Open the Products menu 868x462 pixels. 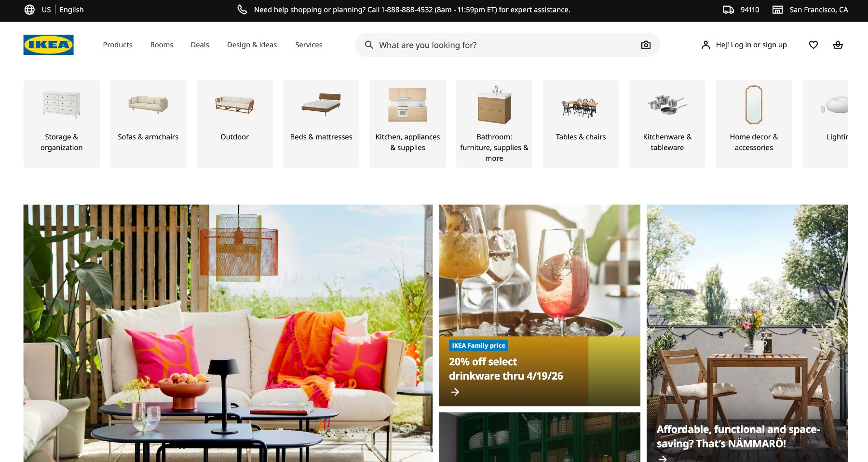pos(118,45)
